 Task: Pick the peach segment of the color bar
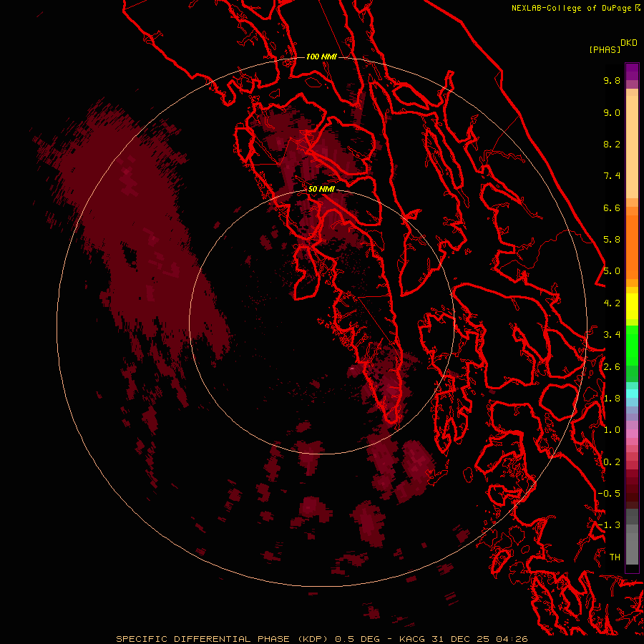point(632,147)
